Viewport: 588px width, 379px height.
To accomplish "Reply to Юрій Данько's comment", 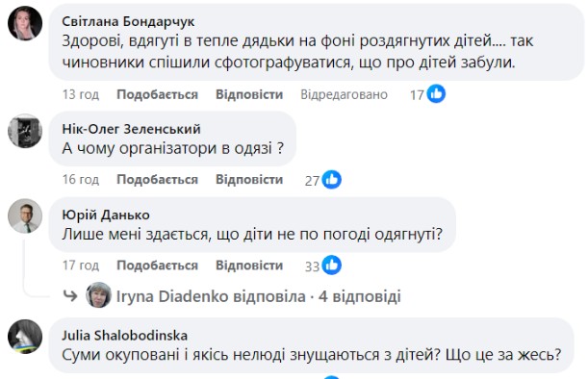I will [x=249, y=265].
